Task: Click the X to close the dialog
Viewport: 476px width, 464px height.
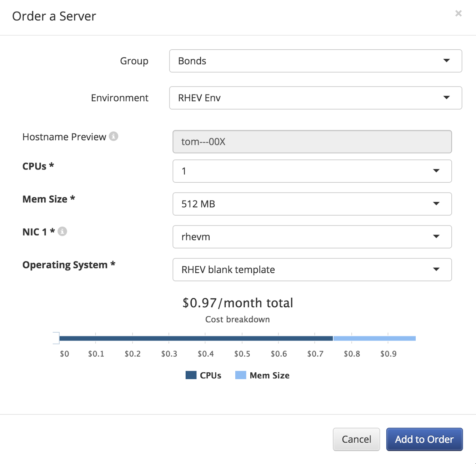Action: point(459,14)
